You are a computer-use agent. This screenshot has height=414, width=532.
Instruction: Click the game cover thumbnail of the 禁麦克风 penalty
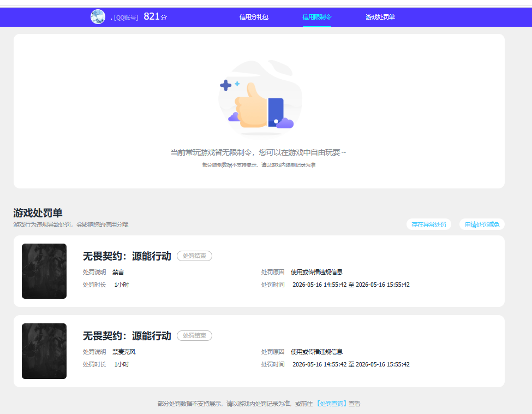point(44,351)
